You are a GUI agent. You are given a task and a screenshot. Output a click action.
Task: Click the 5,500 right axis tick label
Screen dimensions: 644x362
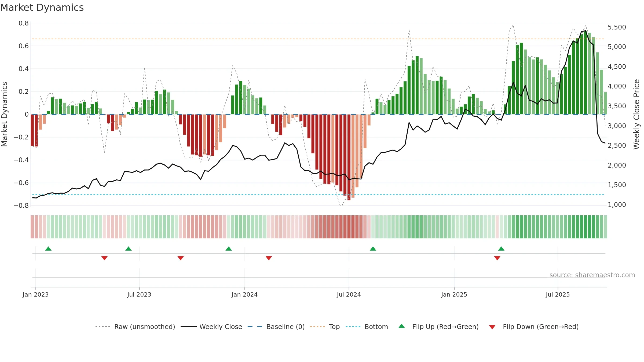point(617,27)
